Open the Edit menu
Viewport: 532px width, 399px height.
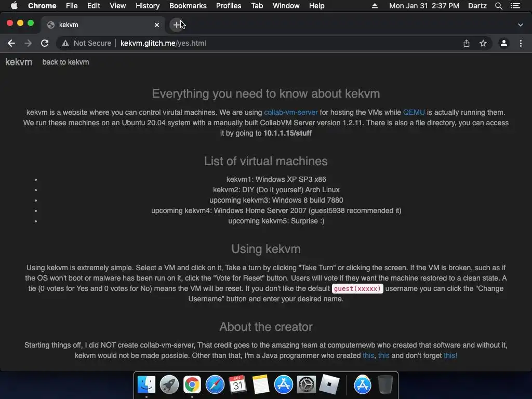(x=94, y=6)
